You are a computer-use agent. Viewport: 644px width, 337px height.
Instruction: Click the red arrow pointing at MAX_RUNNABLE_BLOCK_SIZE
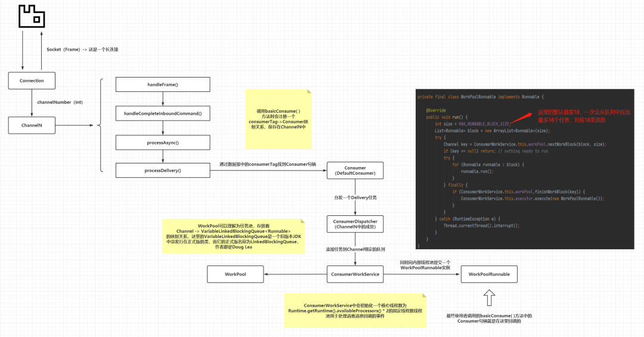point(524,115)
